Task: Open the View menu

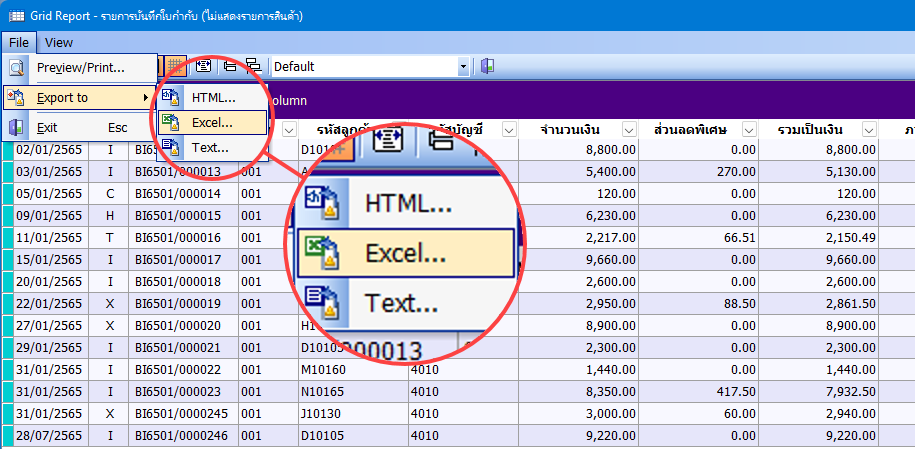Action: 59,42
